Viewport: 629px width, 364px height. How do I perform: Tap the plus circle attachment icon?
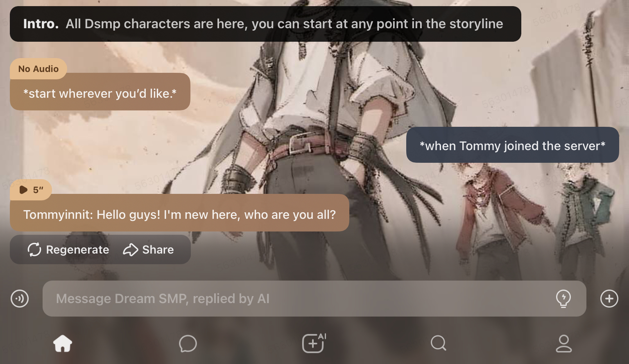(x=609, y=299)
